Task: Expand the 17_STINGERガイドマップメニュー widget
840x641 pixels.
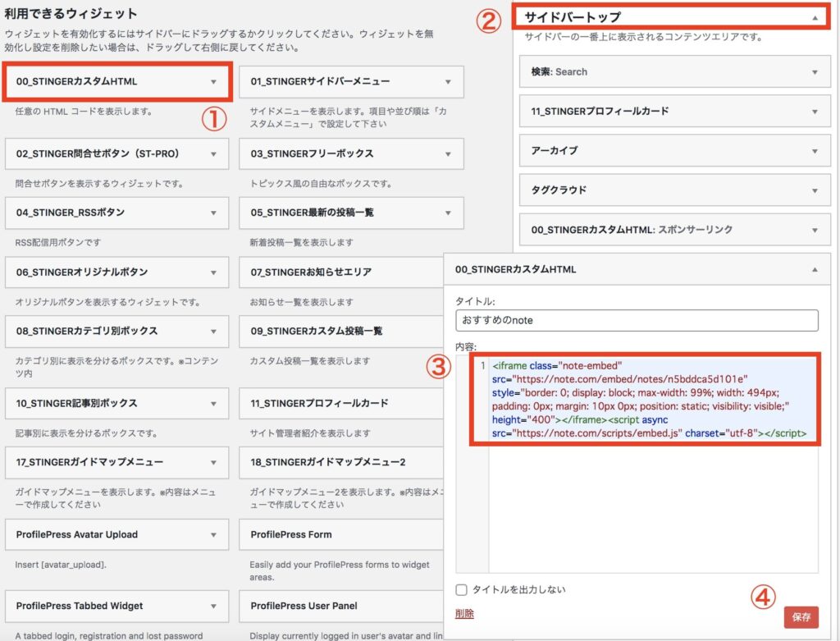Action: pyautogui.click(x=213, y=463)
